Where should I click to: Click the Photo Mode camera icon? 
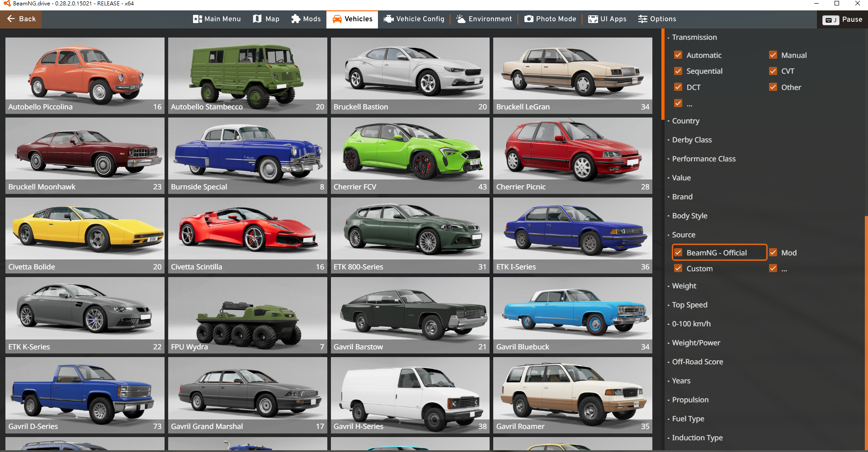[x=529, y=19]
